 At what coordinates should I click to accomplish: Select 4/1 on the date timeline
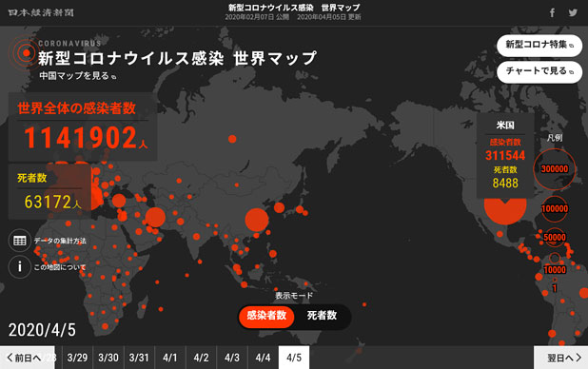coord(170,358)
